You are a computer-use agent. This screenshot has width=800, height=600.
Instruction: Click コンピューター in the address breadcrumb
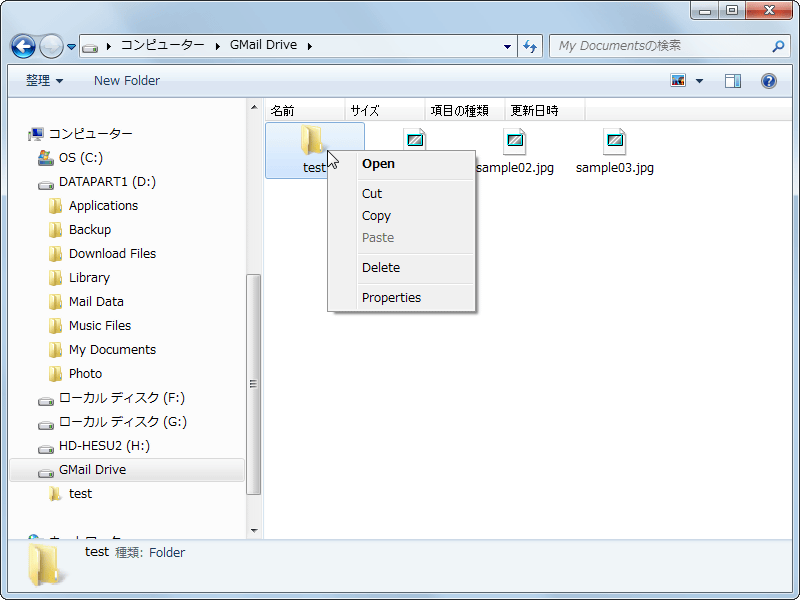162,45
